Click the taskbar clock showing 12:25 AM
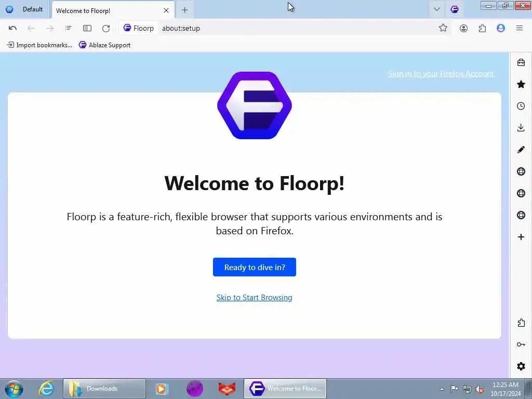 [x=505, y=389]
